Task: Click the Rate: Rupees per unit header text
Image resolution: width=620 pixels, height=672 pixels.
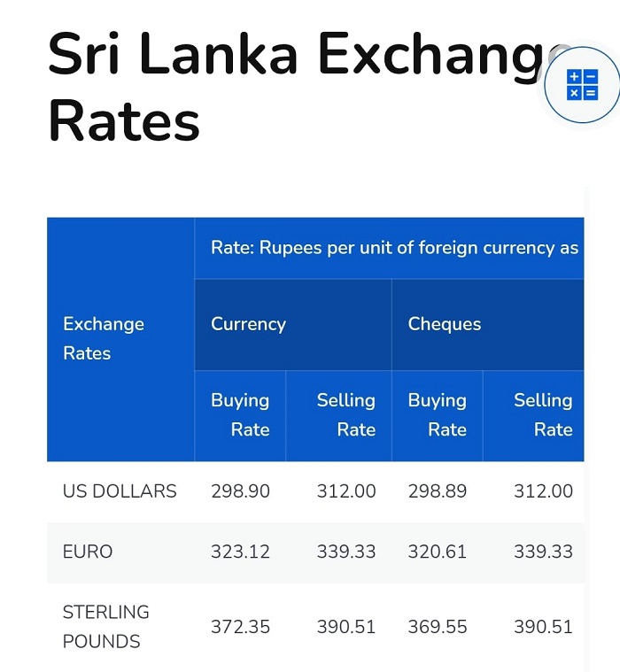Action: (394, 248)
